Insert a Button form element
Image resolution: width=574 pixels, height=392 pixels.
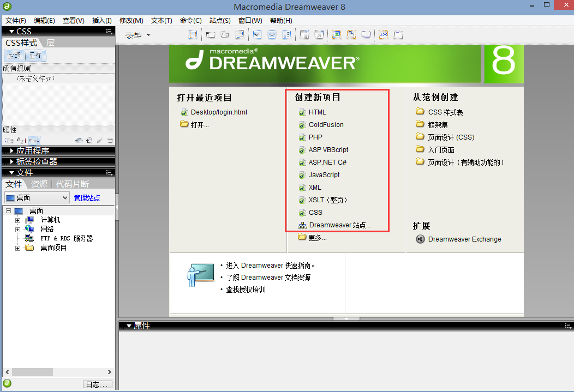pos(366,35)
